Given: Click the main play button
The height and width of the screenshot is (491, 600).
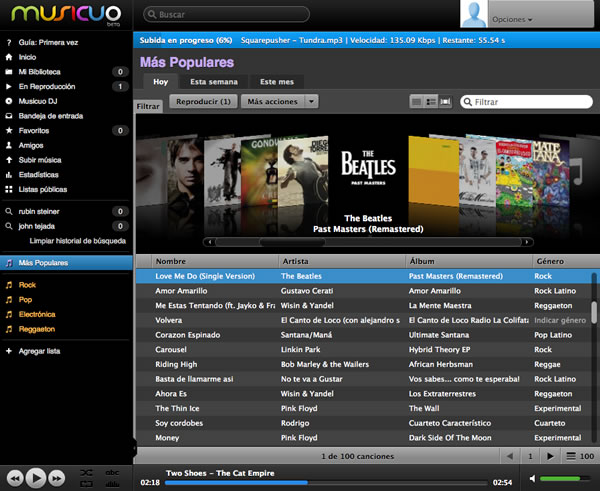Looking at the screenshot, I should (36, 478).
